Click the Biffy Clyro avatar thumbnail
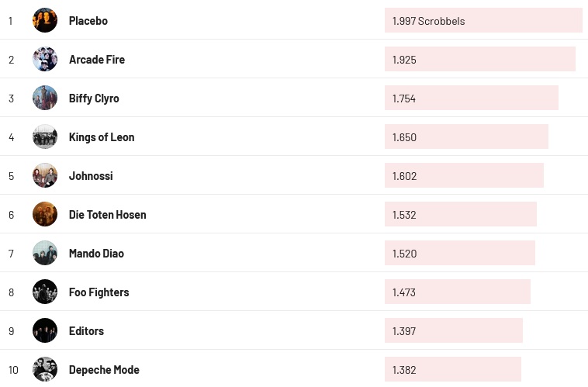The image size is (588, 387). pos(45,98)
